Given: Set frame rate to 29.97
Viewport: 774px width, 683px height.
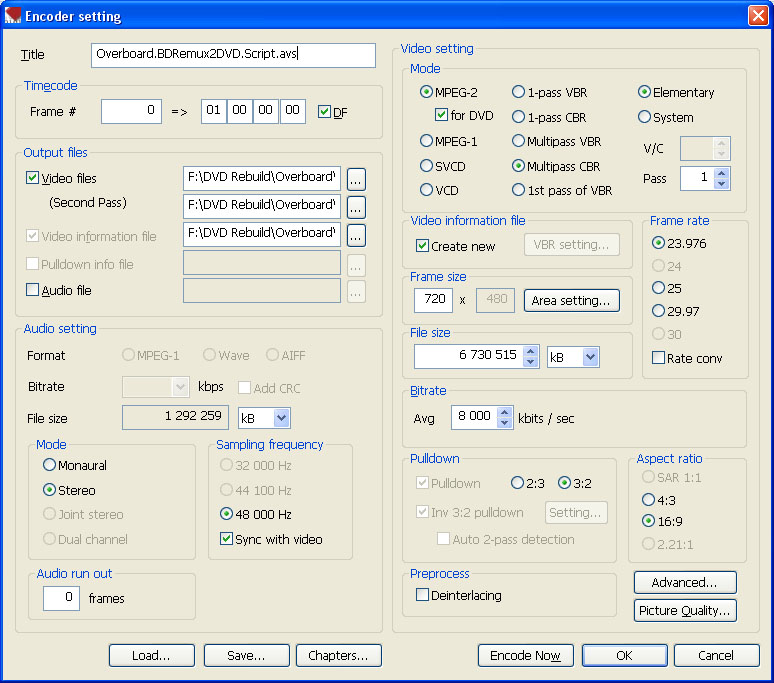Looking at the screenshot, I should [x=658, y=311].
